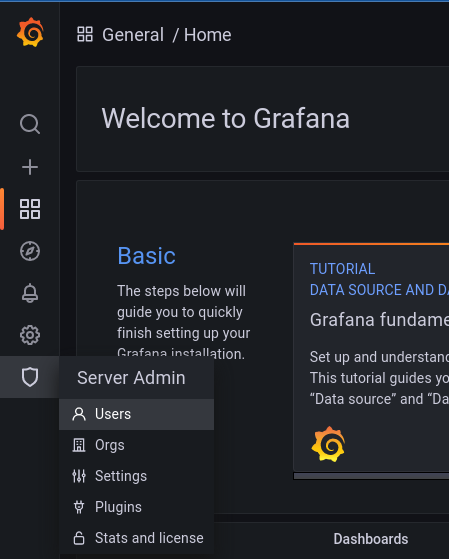Click the General breadcrumb link
Viewport: 449px width, 559px height.
[x=133, y=35]
